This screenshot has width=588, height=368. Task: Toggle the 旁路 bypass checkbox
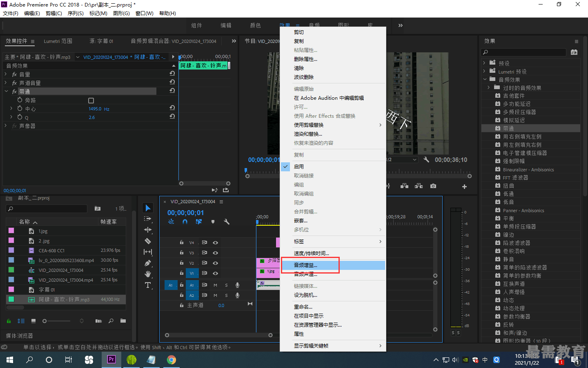pos(91,101)
